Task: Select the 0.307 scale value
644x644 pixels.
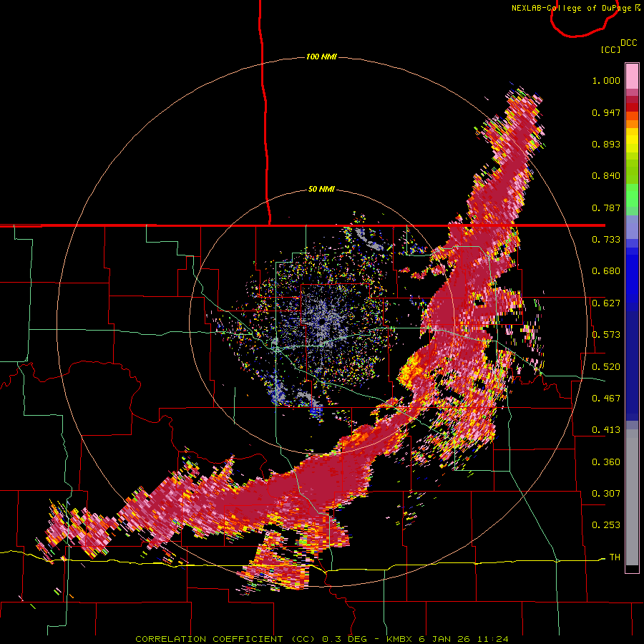Action: click(x=606, y=493)
